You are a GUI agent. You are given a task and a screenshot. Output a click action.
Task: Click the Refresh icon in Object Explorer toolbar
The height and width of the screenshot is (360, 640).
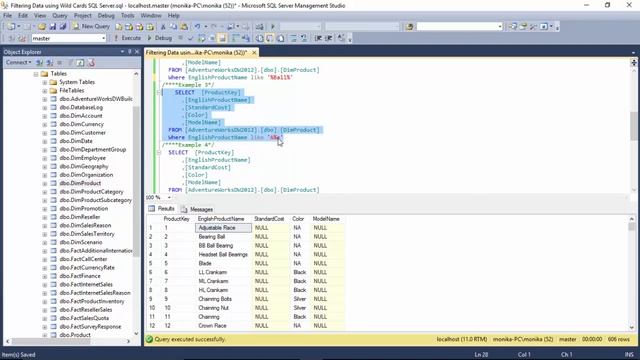tap(80, 62)
